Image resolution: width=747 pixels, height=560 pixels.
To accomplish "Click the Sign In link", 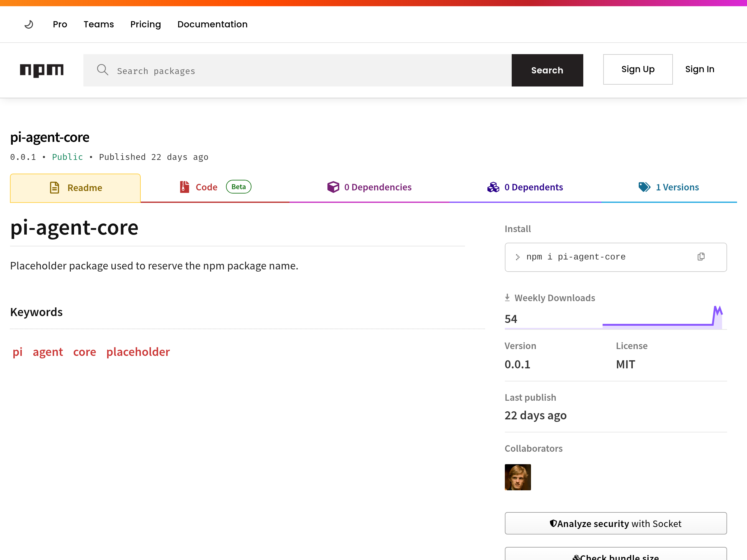I will pos(700,69).
